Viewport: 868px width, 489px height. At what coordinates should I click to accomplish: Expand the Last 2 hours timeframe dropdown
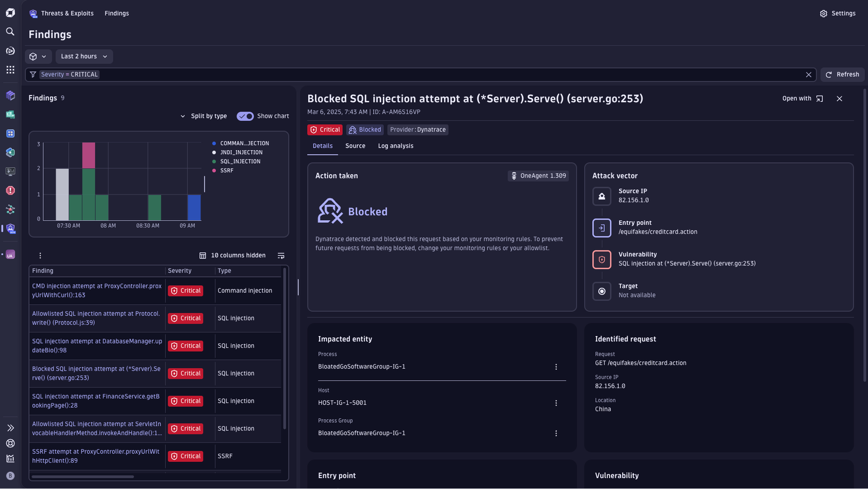[84, 56]
